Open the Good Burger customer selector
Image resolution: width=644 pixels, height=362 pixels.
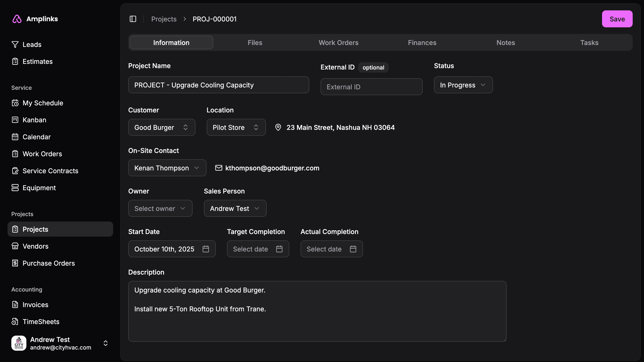tap(161, 128)
